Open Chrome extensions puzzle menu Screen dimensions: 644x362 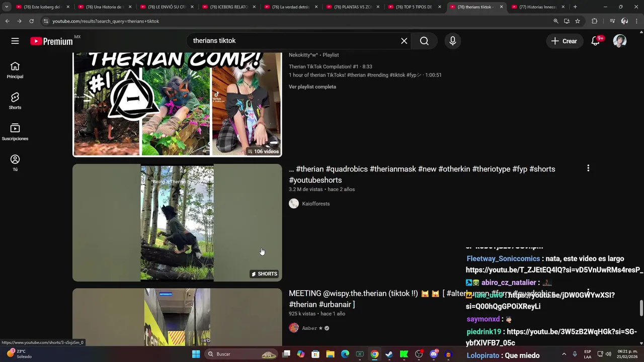(595, 21)
